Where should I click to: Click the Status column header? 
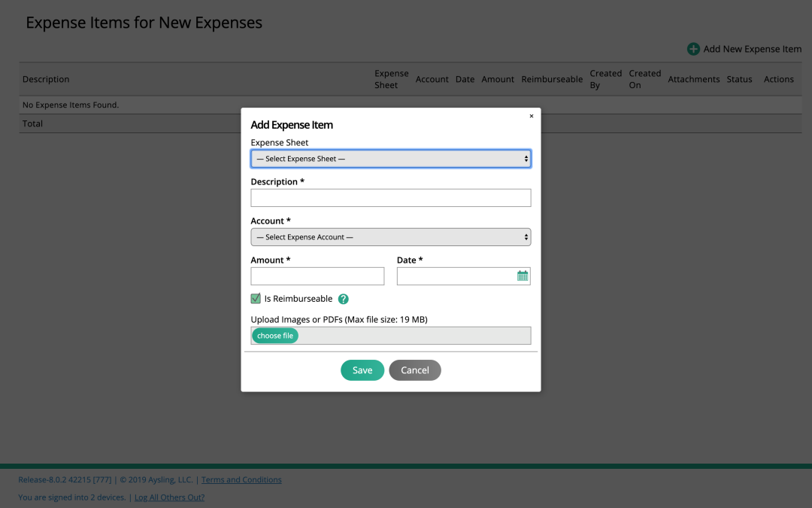739,79
